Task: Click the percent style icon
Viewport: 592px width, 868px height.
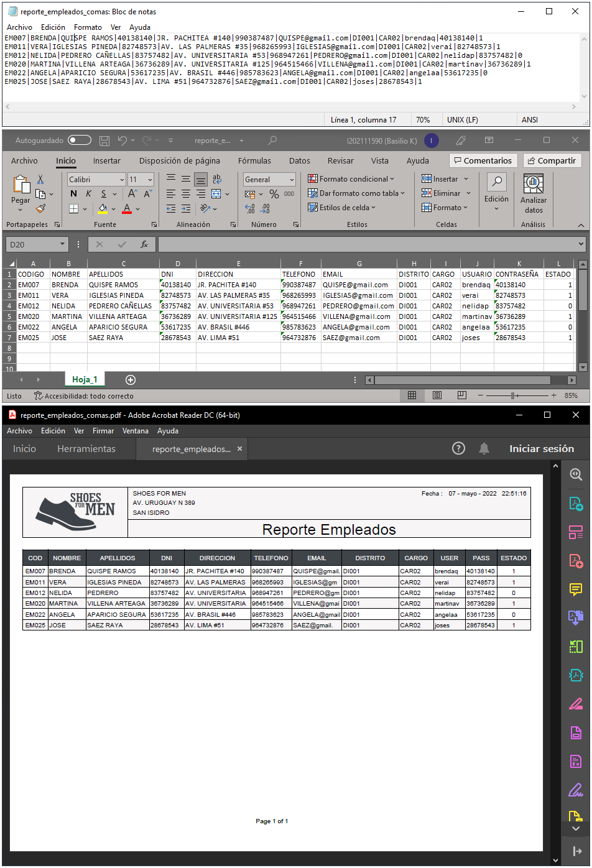Action: pos(274,194)
